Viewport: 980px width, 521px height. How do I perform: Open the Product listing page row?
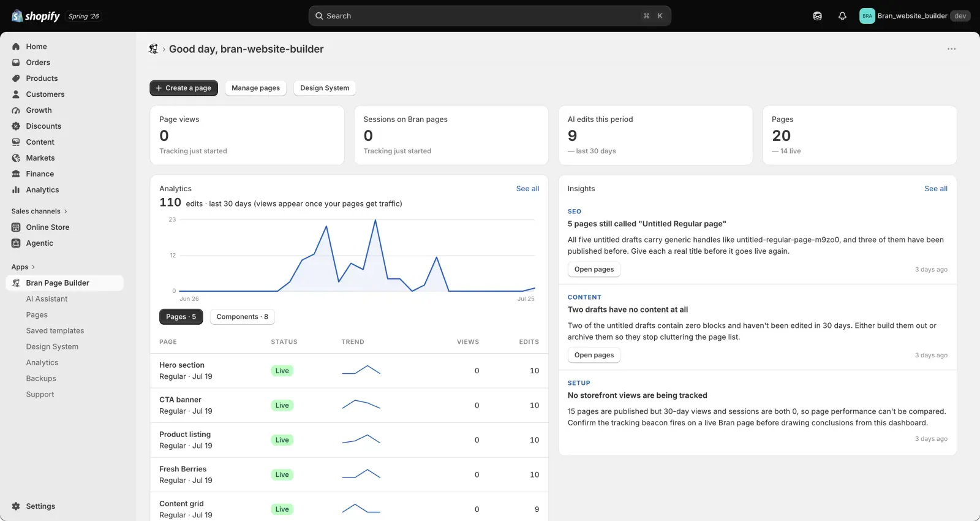(x=349, y=440)
